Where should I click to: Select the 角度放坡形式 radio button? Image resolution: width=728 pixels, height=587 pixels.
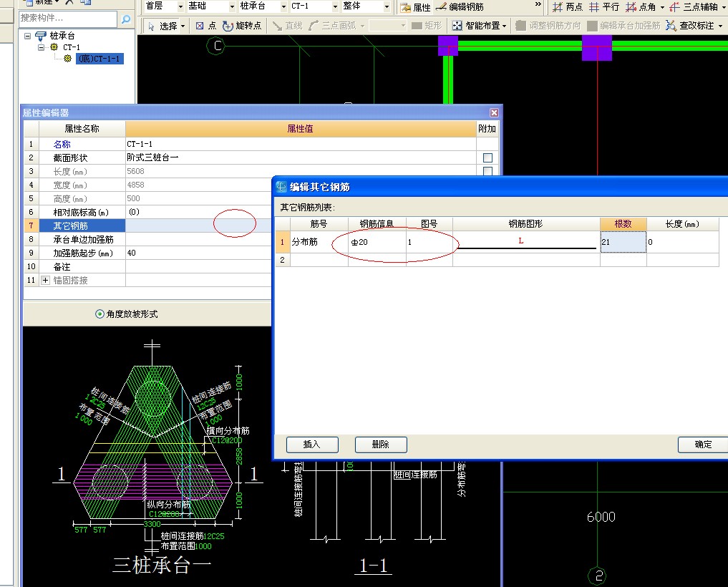(x=100, y=314)
